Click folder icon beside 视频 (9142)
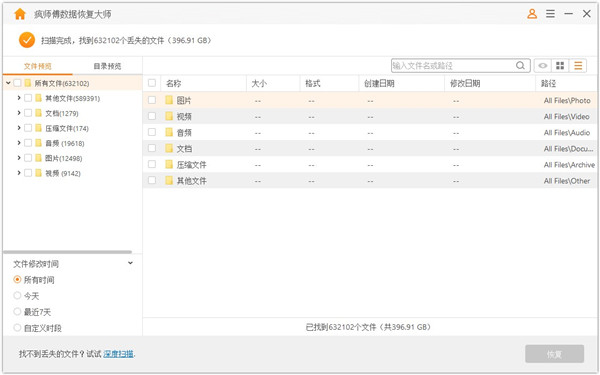 click(38, 173)
